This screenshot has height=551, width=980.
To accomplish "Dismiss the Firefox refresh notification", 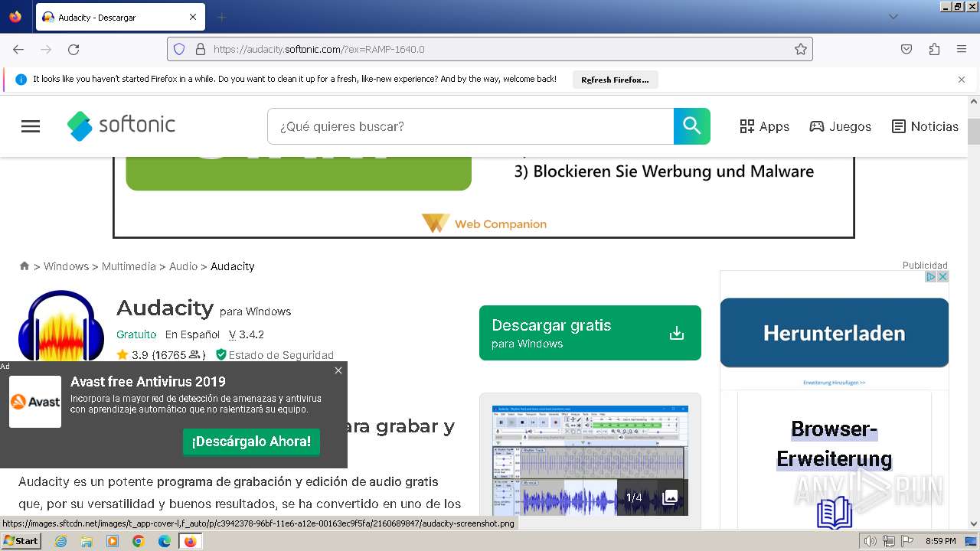I will point(962,79).
